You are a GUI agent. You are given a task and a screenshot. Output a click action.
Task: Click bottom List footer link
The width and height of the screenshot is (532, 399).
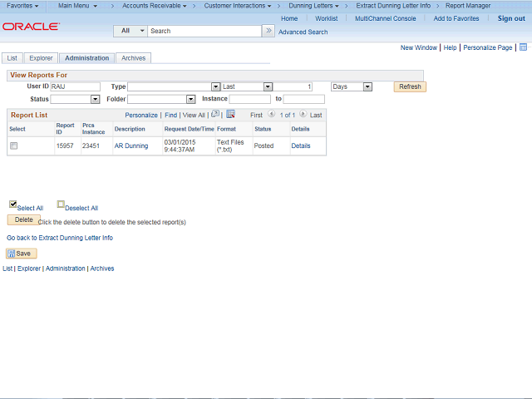[7, 268]
